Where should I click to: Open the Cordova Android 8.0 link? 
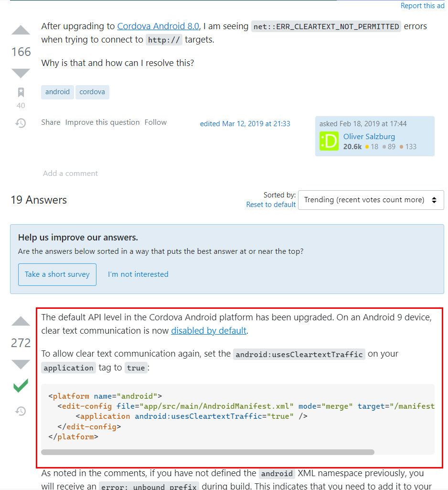tap(158, 26)
